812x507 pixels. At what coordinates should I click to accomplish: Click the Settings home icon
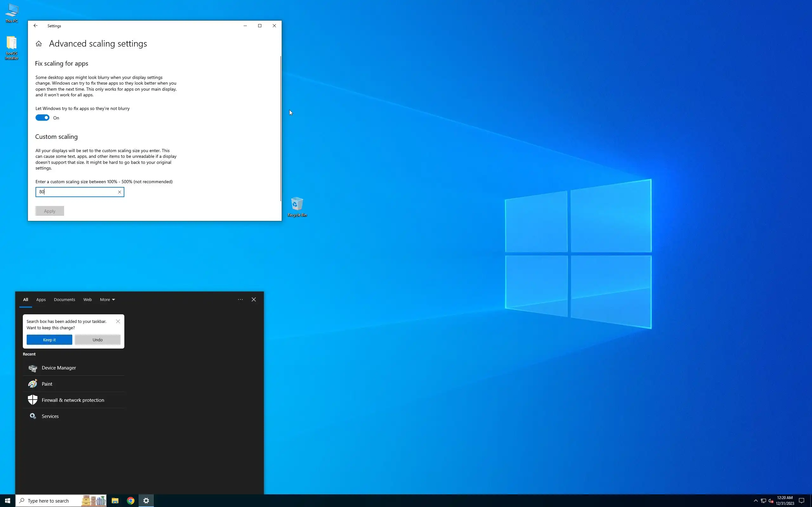click(x=39, y=44)
